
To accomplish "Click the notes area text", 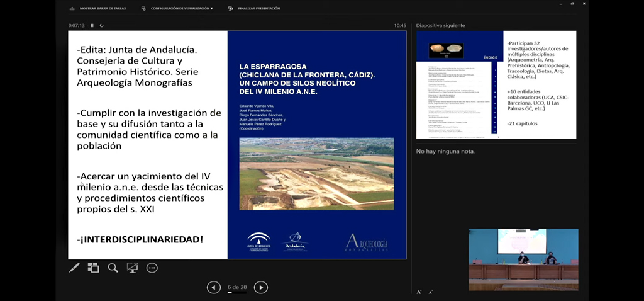I will 445,152.
